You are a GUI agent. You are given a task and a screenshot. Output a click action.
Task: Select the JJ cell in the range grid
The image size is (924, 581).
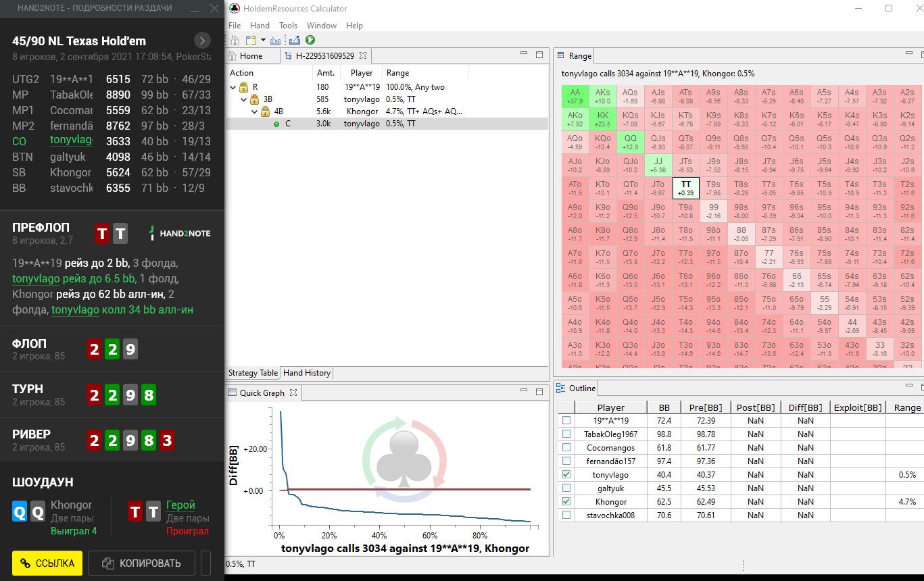coord(658,166)
